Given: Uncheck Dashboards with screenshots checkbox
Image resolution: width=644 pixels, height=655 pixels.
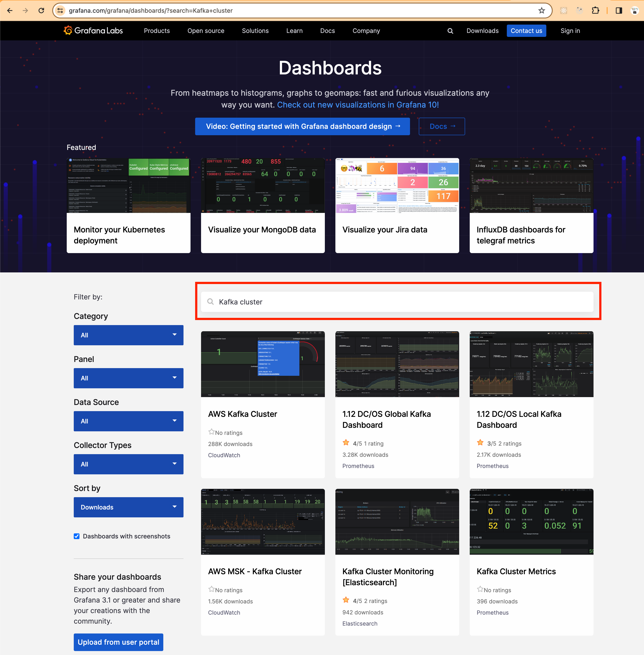Looking at the screenshot, I should tap(77, 536).
